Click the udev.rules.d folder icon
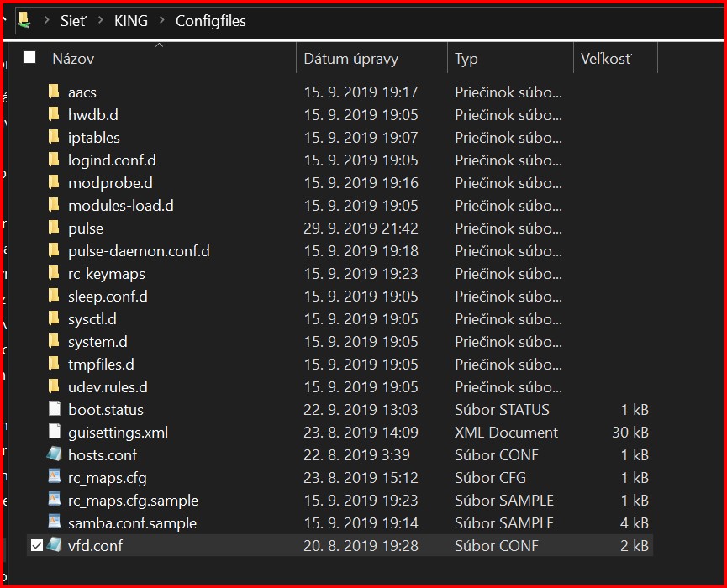The width and height of the screenshot is (727, 588). point(55,386)
